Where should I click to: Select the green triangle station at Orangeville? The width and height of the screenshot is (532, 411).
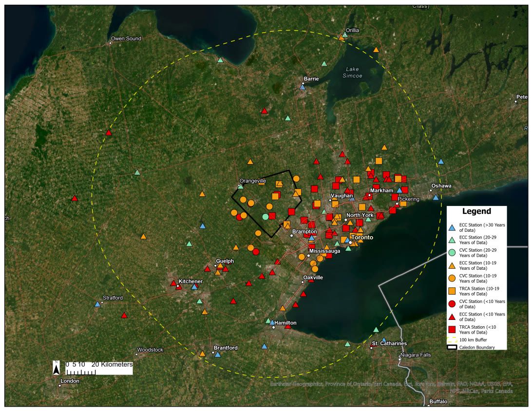pyautogui.click(x=241, y=186)
